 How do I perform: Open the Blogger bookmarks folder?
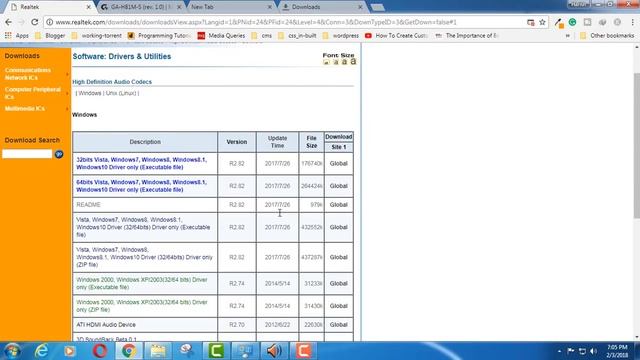50,36
